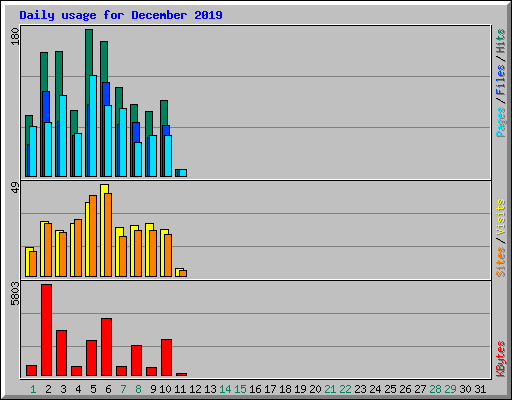Click the day 4 axis label
The image size is (512, 400).
[x=78, y=389]
